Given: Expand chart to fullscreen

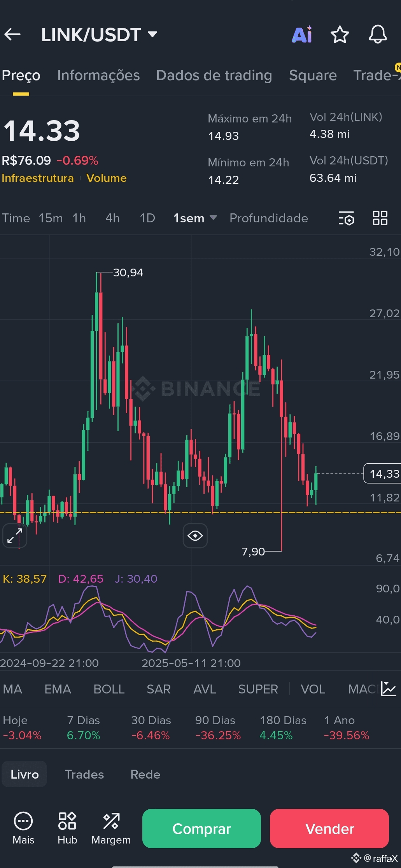Looking at the screenshot, I should (x=15, y=536).
